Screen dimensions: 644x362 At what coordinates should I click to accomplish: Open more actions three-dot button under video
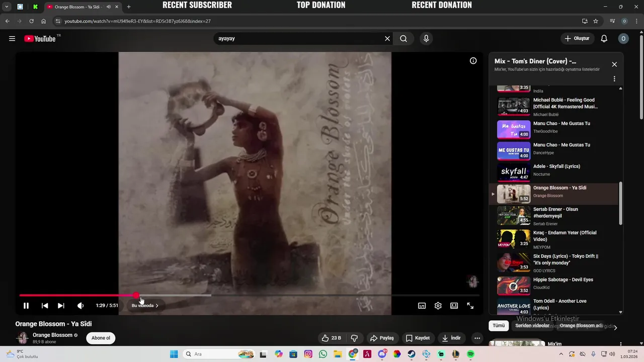477,338
